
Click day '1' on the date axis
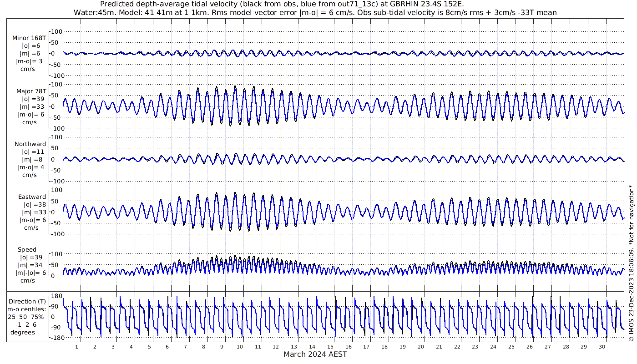tap(76, 347)
